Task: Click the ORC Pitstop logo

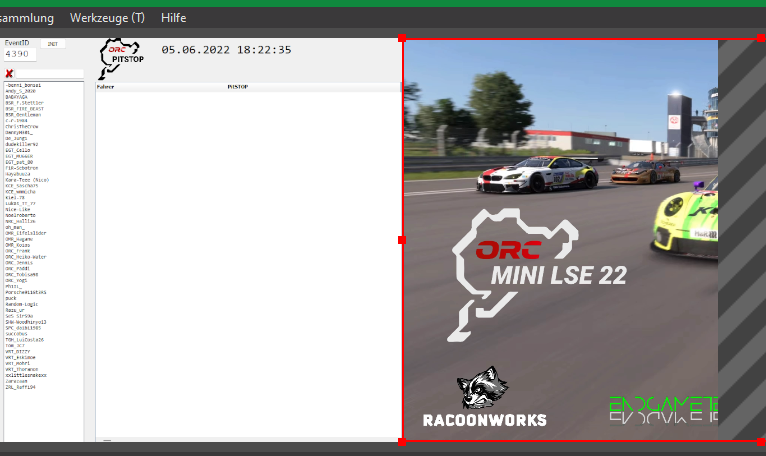Action: pyautogui.click(x=119, y=58)
